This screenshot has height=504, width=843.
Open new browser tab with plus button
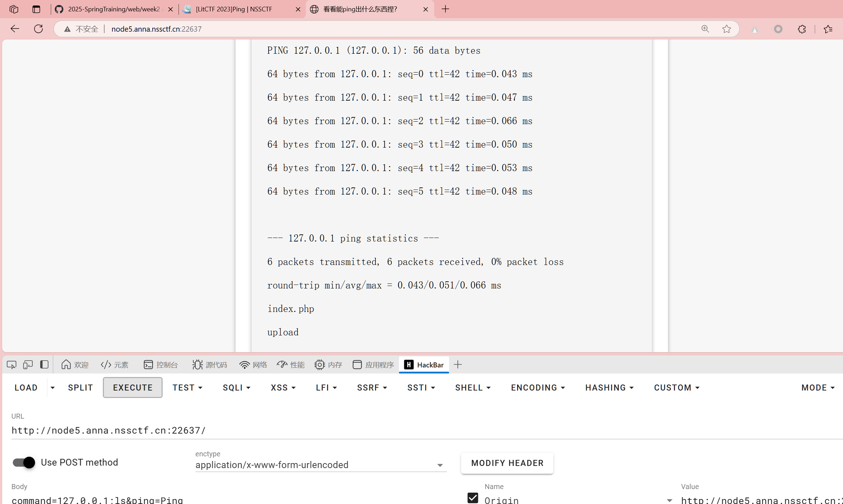point(445,9)
